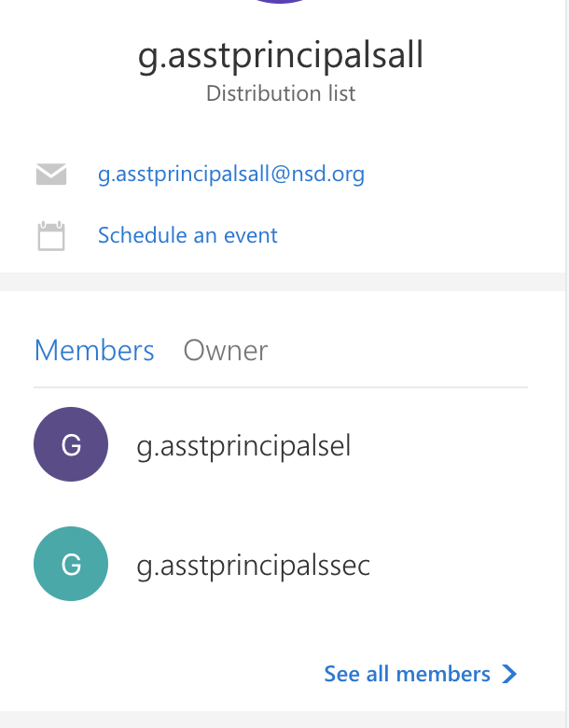Open See all members
569x728 pixels.
[x=407, y=674]
